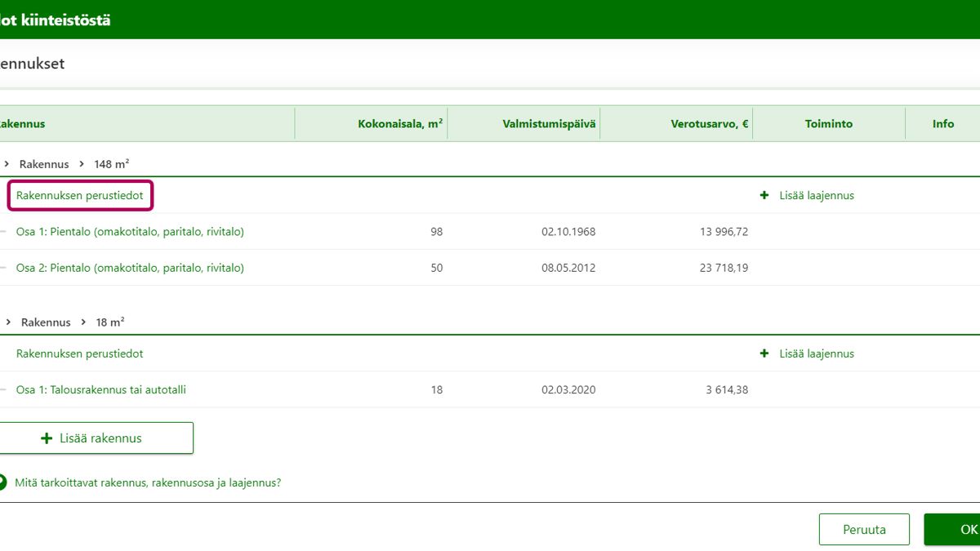Click the Kokonaisala, m² column header
The height and width of the screenshot is (551, 980).
tap(400, 124)
